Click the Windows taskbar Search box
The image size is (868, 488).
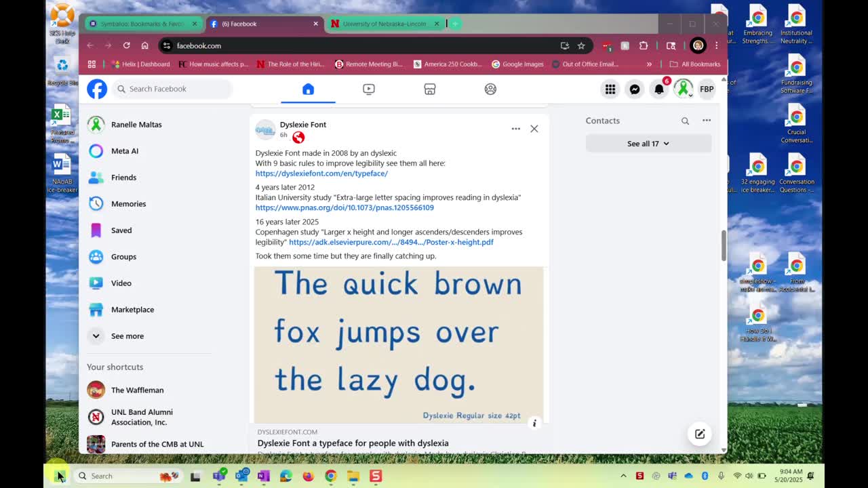pos(127,476)
